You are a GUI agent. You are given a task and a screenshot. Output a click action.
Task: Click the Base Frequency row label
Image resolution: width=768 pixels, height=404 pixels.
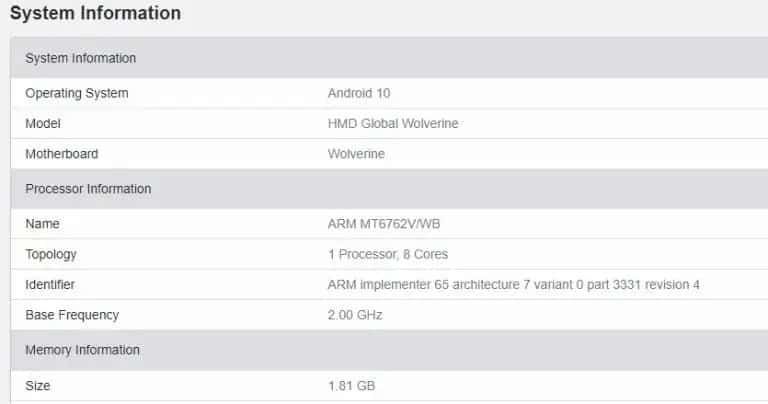(72, 315)
